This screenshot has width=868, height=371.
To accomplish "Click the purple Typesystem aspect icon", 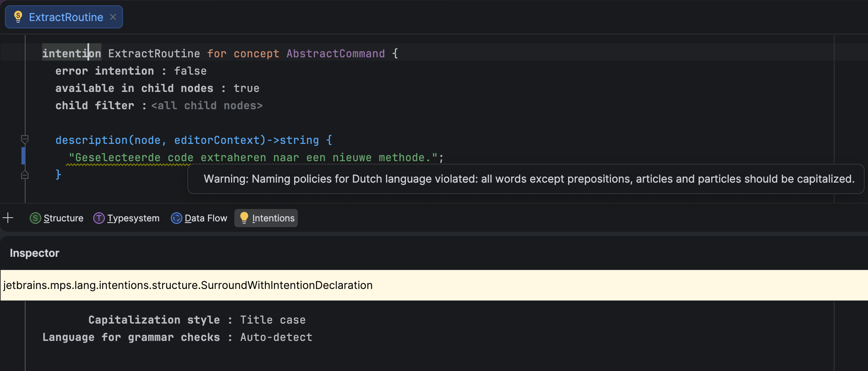I will [x=99, y=218].
